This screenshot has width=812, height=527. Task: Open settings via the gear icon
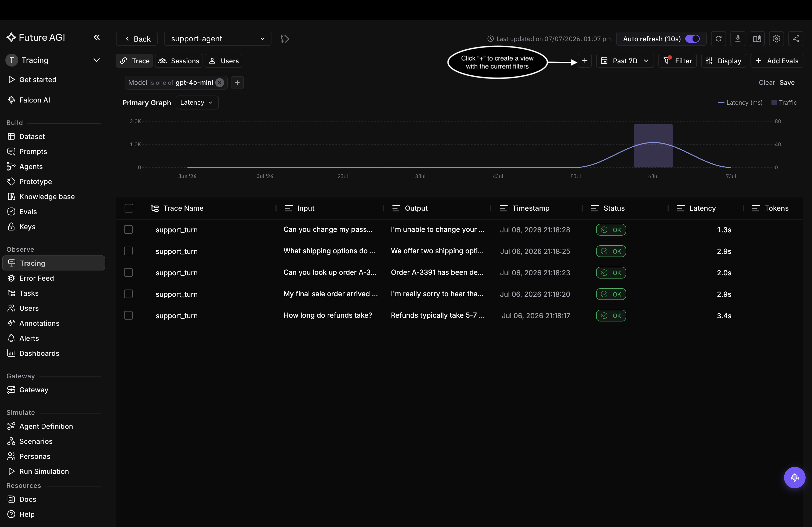pyautogui.click(x=777, y=39)
